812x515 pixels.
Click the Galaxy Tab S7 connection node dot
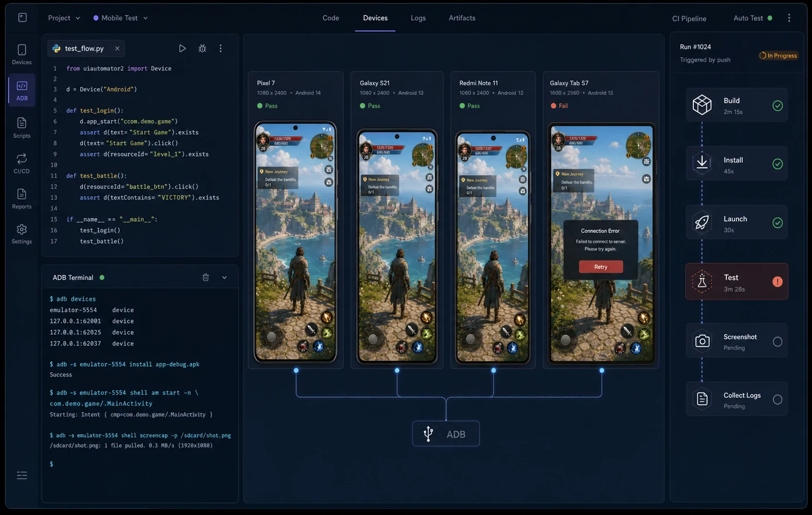click(x=602, y=371)
